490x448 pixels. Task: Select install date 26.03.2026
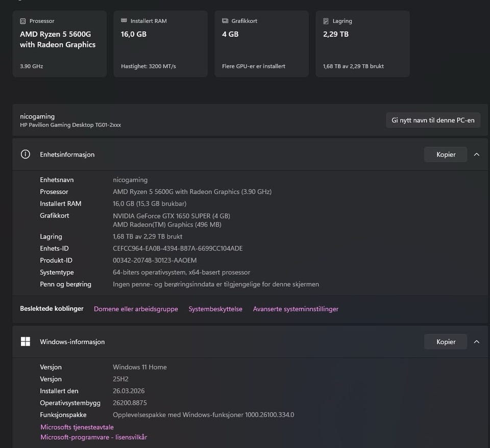pyautogui.click(x=129, y=391)
